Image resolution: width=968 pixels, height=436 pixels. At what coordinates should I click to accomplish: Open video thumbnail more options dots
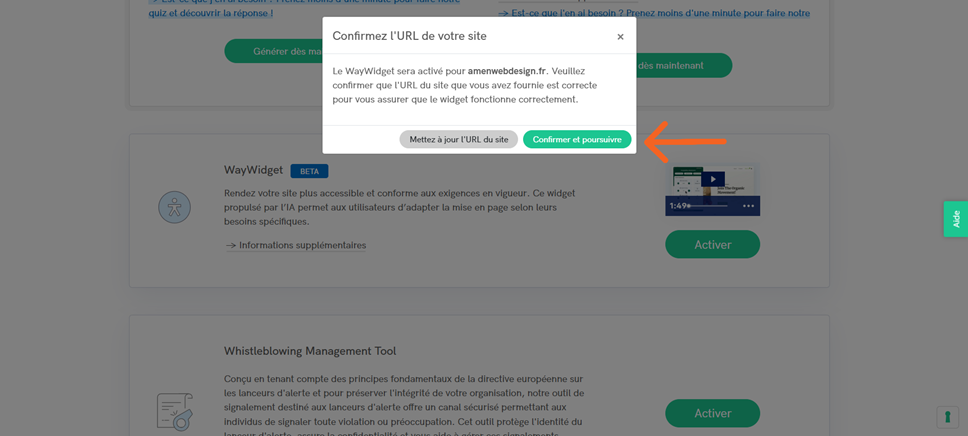click(x=748, y=206)
